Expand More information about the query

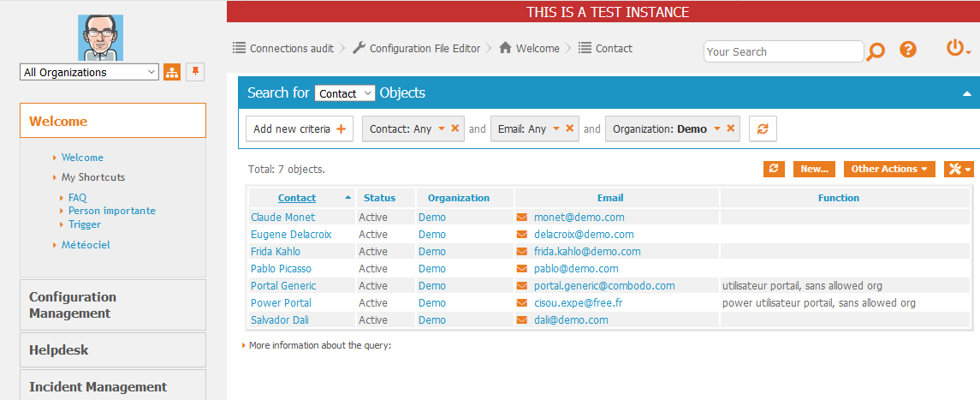(x=319, y=345)
